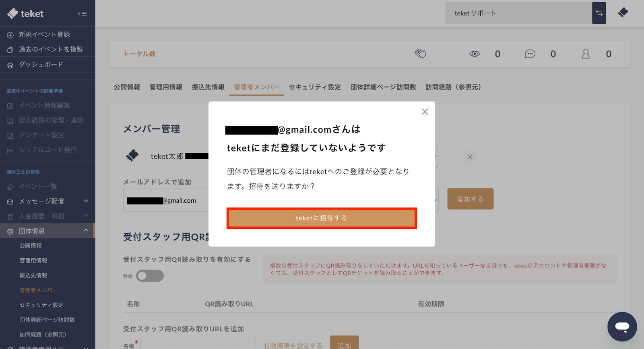Switch to the 振込先情報 tab

208,87
